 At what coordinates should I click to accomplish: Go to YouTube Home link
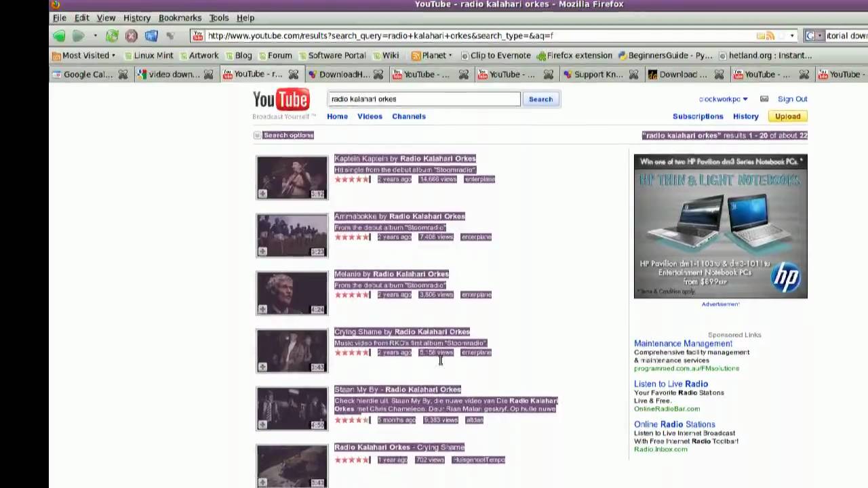pyautogui.click(x=337, y=117)
